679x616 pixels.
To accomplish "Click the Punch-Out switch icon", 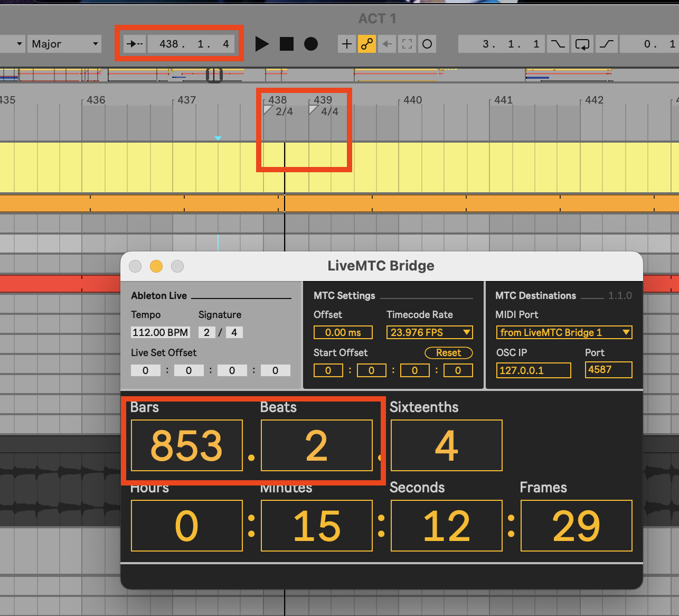I will tap(607, 44).
